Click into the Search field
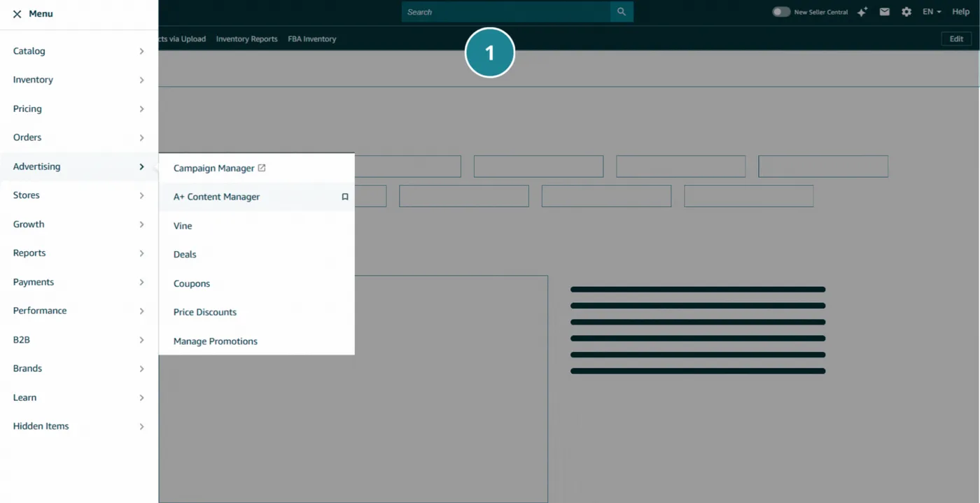Screen dimensions: 980x503 pos(506,12)
